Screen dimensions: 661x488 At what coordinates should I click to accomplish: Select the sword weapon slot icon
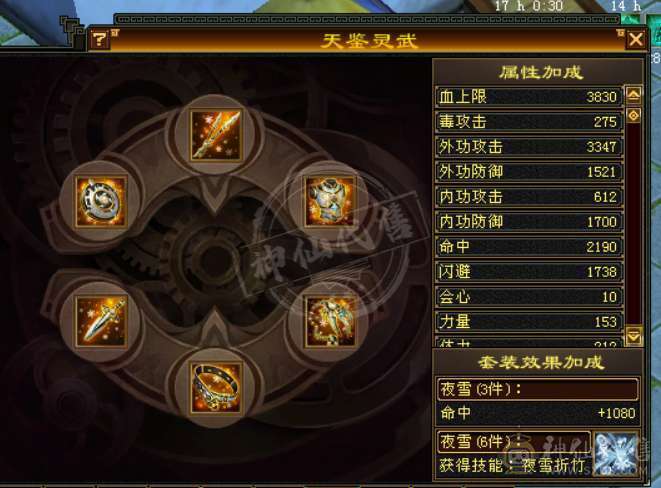(x=101, y=322)
